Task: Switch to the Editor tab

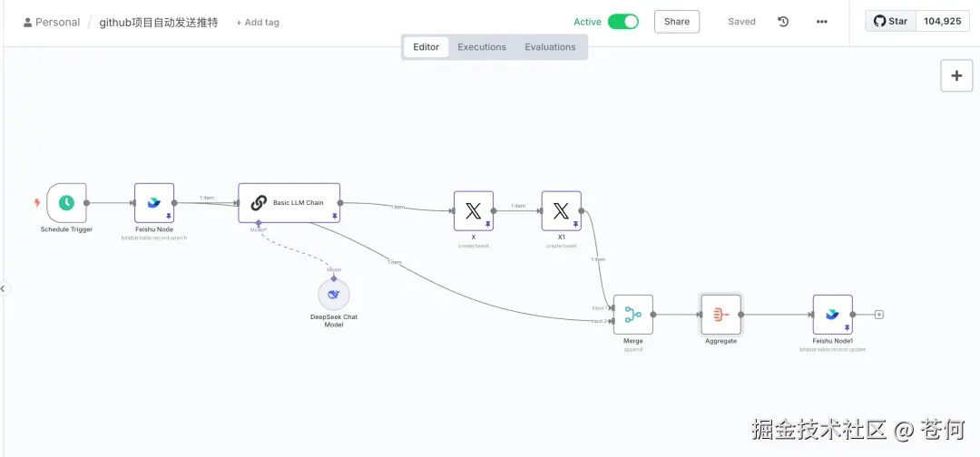Action: coord(426,47)
